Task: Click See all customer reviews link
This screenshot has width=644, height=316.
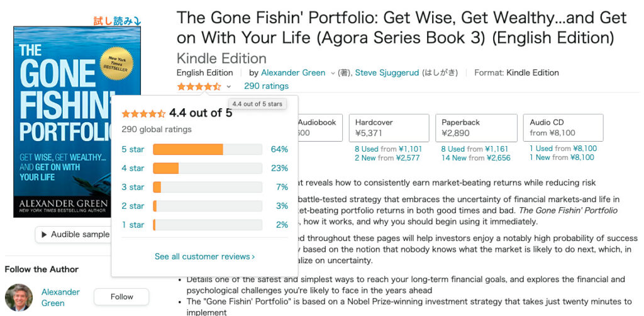Action: (204, 256)
